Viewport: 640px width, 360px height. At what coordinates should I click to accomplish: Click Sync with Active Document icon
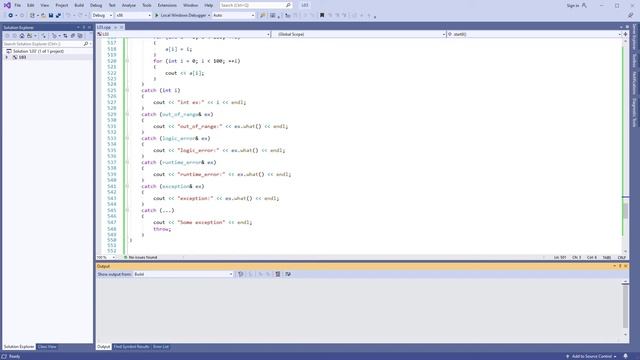[65, 36]
